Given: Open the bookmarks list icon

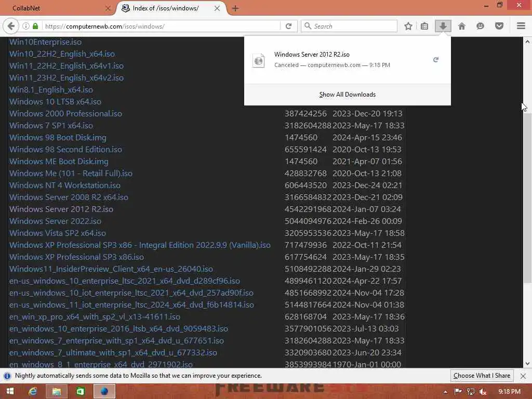Looking at the screenshot, I should 424,26.
